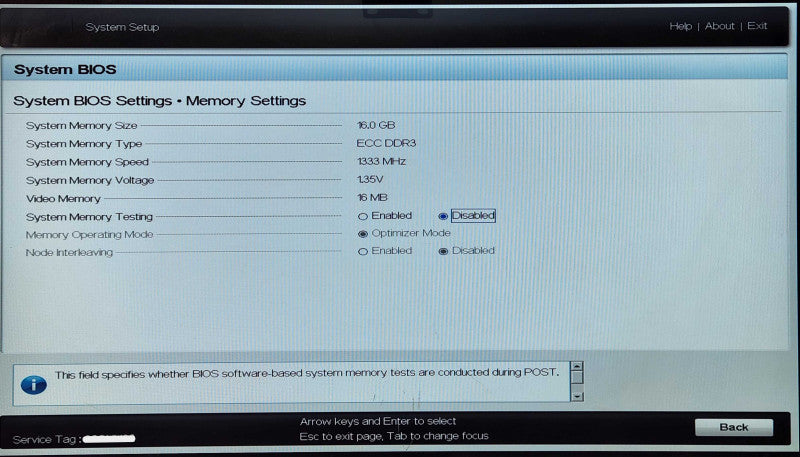Set Node Interleaving to Enabled
This screenshot has height=457, width=800.
tap(363, 251)
